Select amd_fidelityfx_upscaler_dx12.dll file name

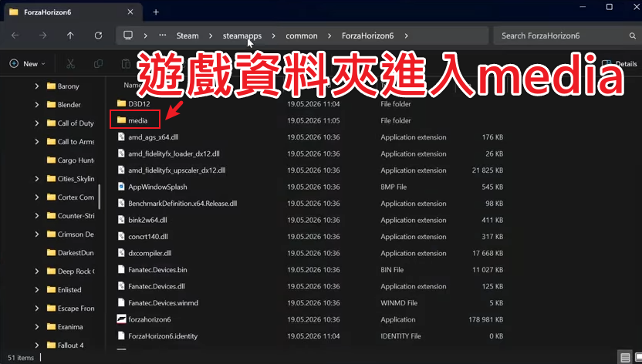[x=177, y=170]
